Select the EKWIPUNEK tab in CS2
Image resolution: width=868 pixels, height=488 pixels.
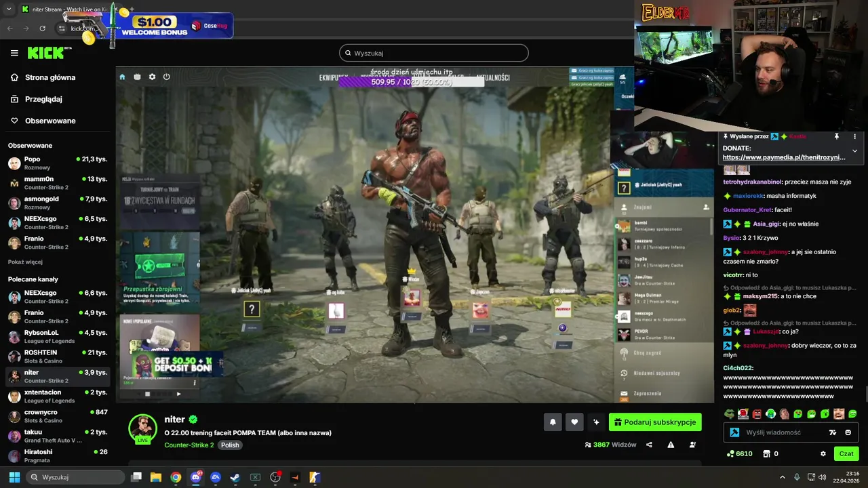(x=334, y=78)
